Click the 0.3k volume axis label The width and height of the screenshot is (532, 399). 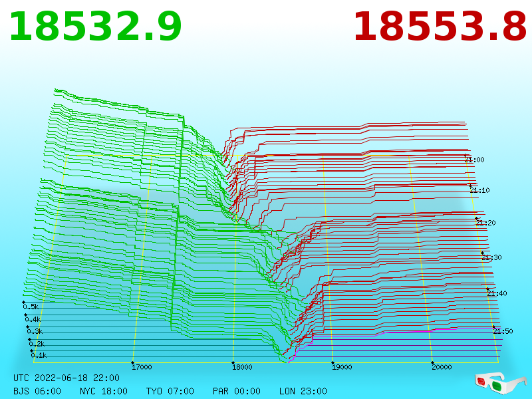click(x=35, y=331)
